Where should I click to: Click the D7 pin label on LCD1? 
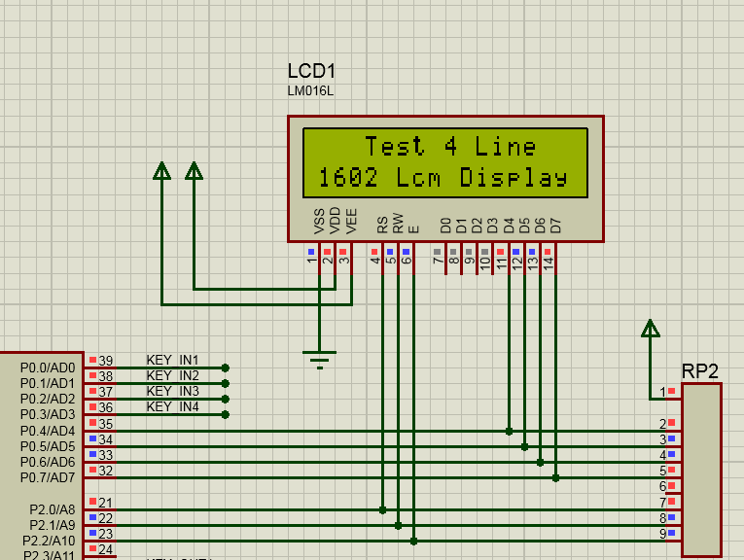555,226
